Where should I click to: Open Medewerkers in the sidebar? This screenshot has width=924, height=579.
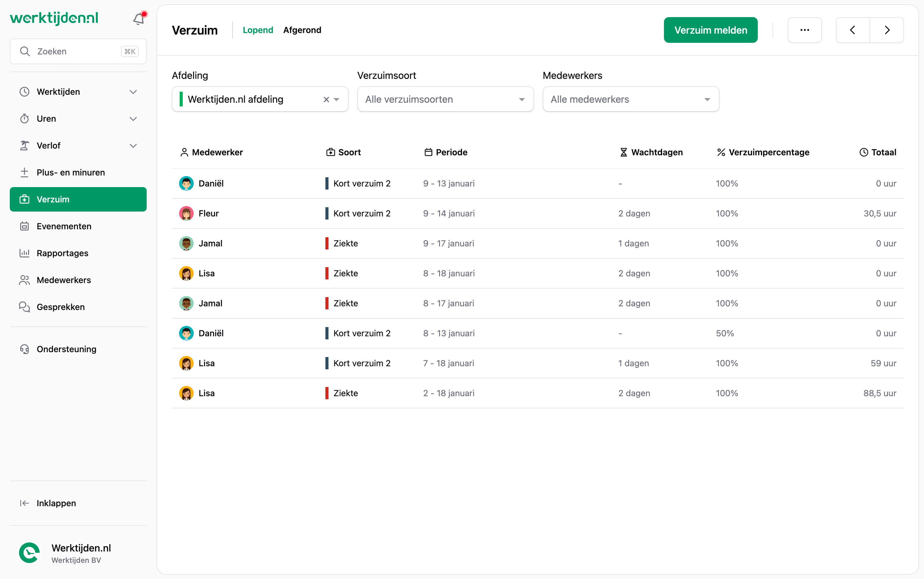(78, 280)
